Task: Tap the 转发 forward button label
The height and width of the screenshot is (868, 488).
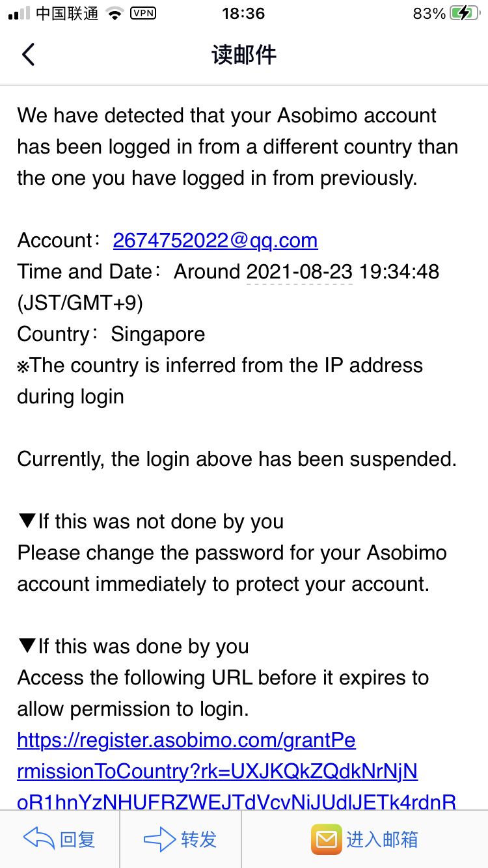Action: [x=198, y=839]
